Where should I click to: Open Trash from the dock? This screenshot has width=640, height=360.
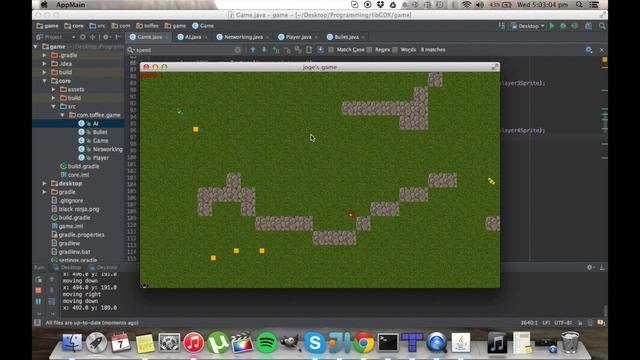(x=570, y=342)
